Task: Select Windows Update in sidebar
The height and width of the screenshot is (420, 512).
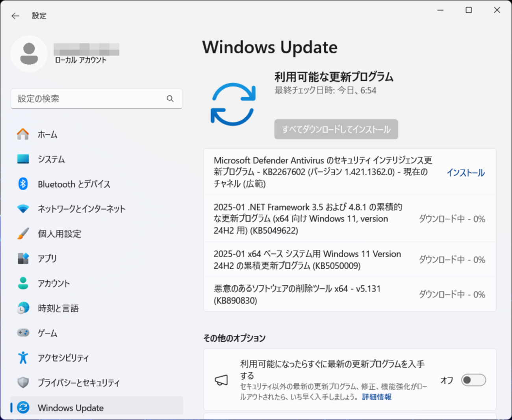Action: [96, 406]
